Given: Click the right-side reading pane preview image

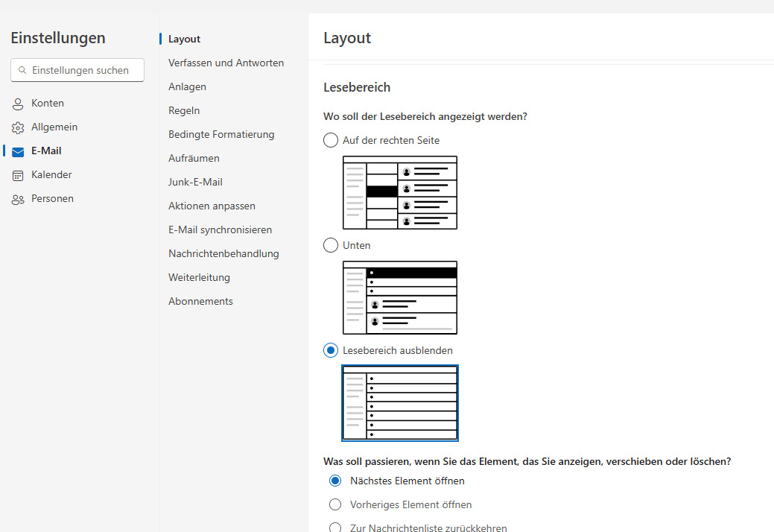Looking at the screenshot, I should pyautogui.click(x=400, y=192).
